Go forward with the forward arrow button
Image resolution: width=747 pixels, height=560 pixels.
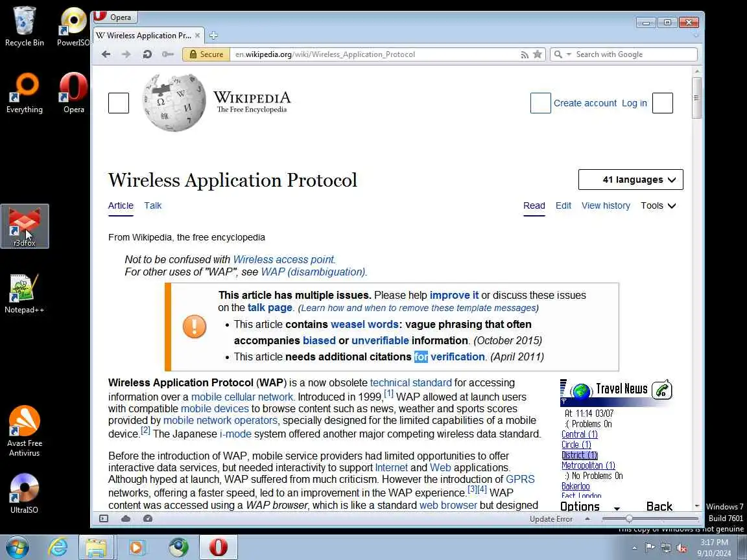[126, 54]
